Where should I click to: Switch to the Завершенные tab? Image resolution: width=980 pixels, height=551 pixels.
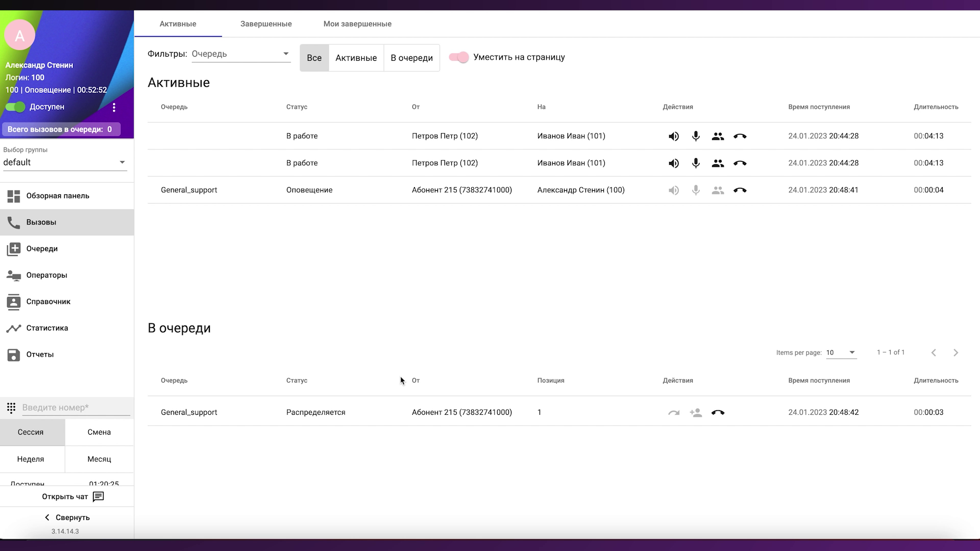(266, 24)
